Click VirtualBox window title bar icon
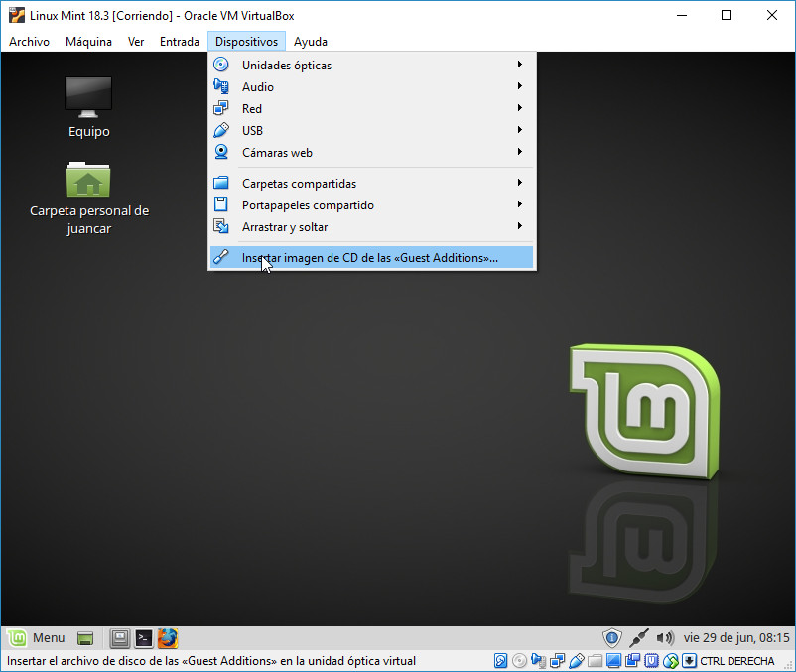 point(17,15)
